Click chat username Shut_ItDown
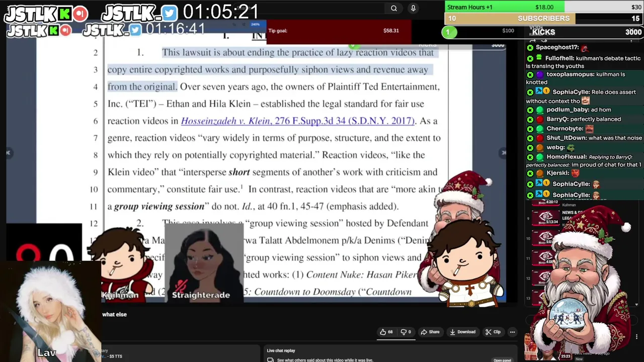644x362 pixels. (x=566, y=138)
